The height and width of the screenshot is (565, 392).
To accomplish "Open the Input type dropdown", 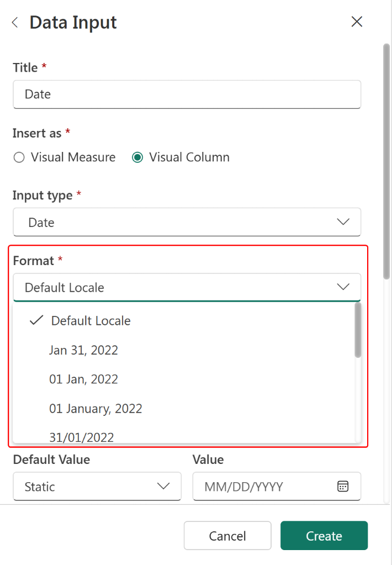I will (187, 222).
